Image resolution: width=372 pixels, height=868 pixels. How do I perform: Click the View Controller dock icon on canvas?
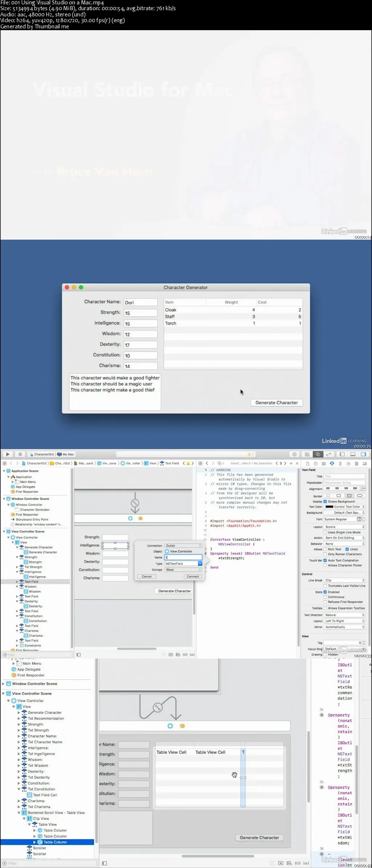(x=130, y=519)
